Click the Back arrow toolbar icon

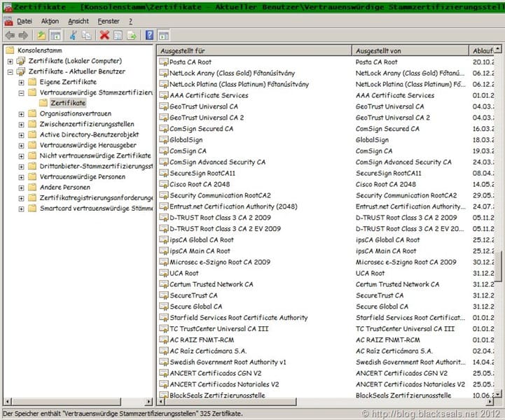pyautogui.click(x=10, y=36)
